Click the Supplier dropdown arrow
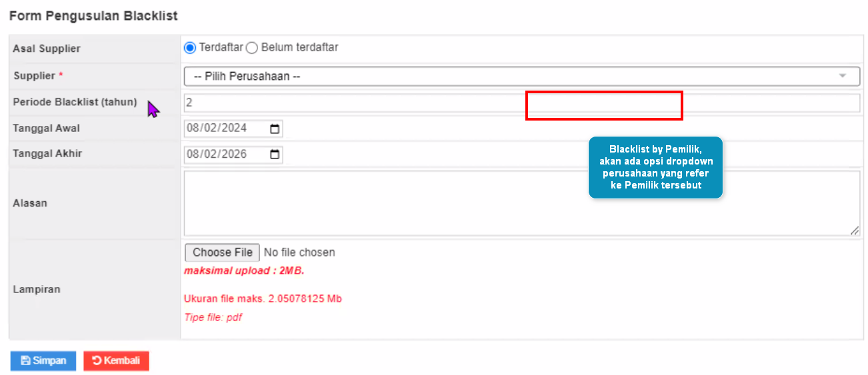Screen dimensions: 868x375 click(843, 76)
